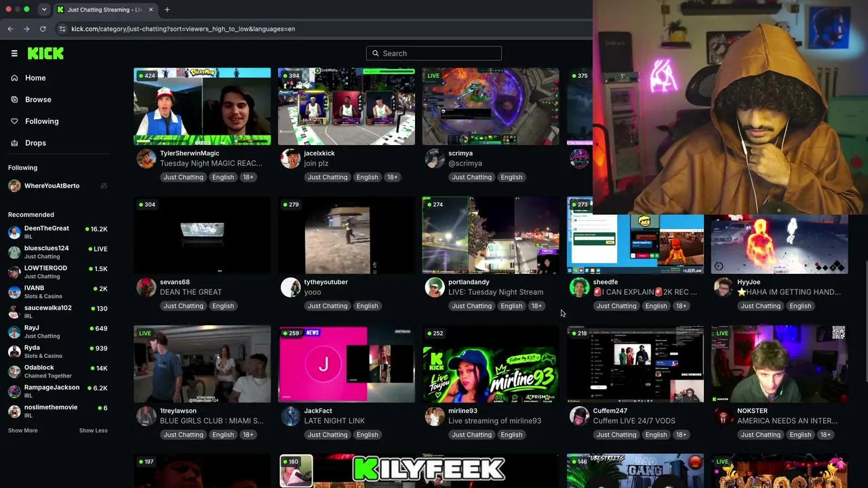Open 'LIVE: Tuesday Night Stream' title

click(x=496, y=292)
